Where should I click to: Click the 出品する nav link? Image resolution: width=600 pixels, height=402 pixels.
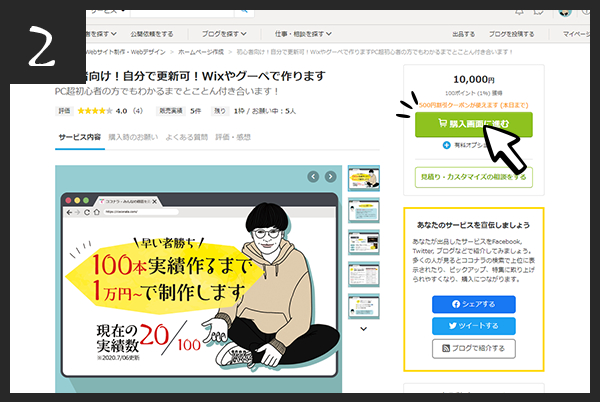coord(463,34)
